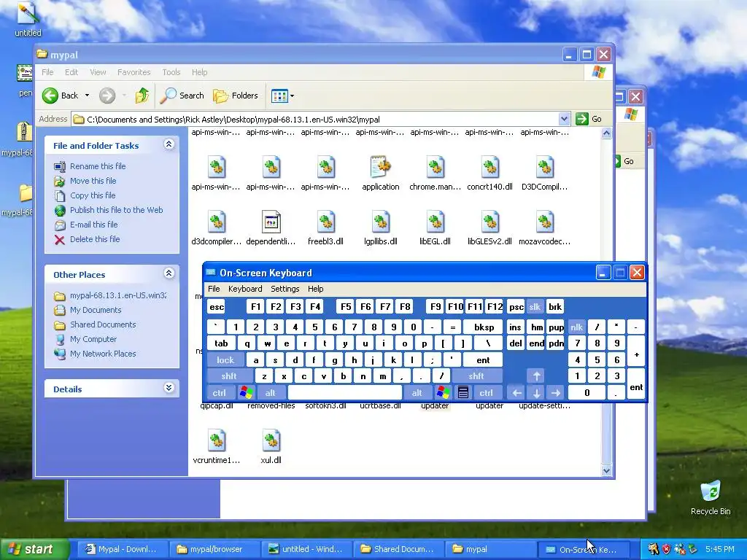Click the Start button
The image size is (747, 560).
coord(34,550)
